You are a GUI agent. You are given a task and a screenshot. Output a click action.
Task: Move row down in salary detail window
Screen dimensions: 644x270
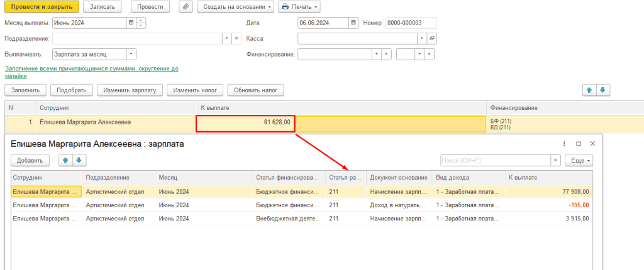(78, 160)
